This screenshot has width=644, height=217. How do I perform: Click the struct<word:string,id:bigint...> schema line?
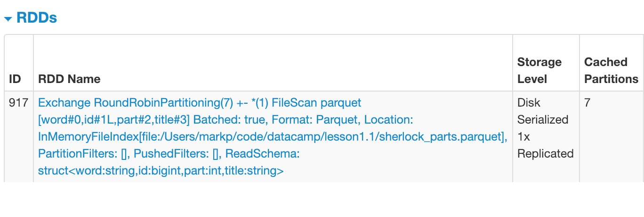(161, 171)
